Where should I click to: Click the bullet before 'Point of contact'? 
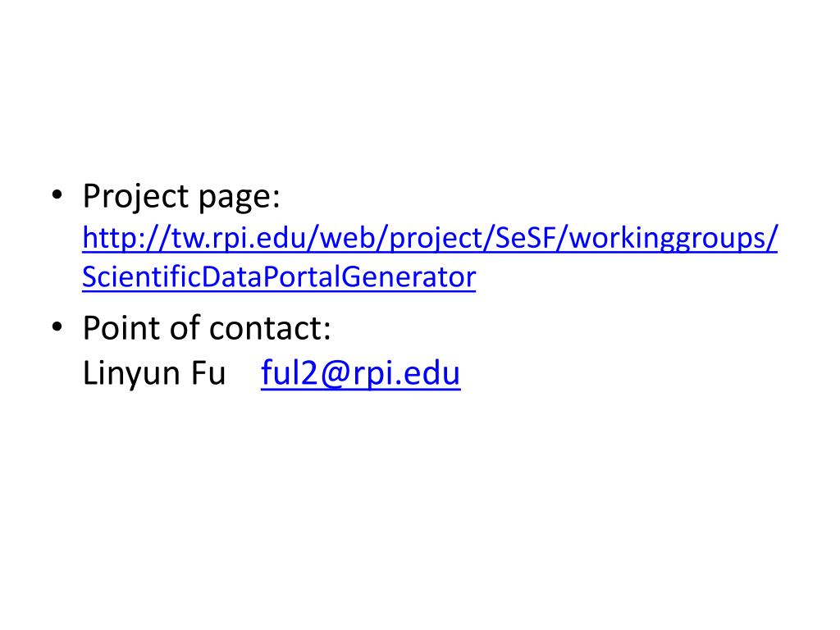point(57,326)
